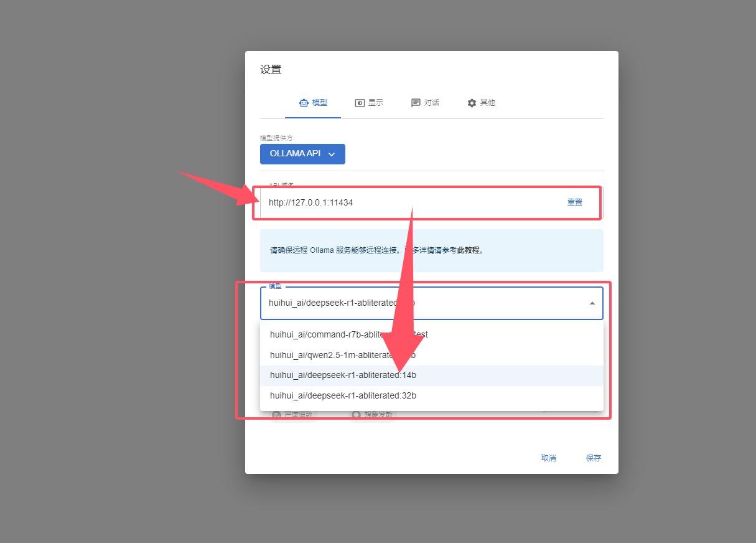Open the 显示 tab
The image size is (756, 543).
click(x=369, y=103)
